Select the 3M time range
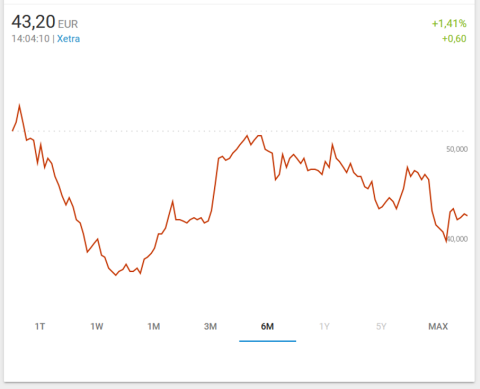This screenshot has height=389, width=480. (211, 326)
